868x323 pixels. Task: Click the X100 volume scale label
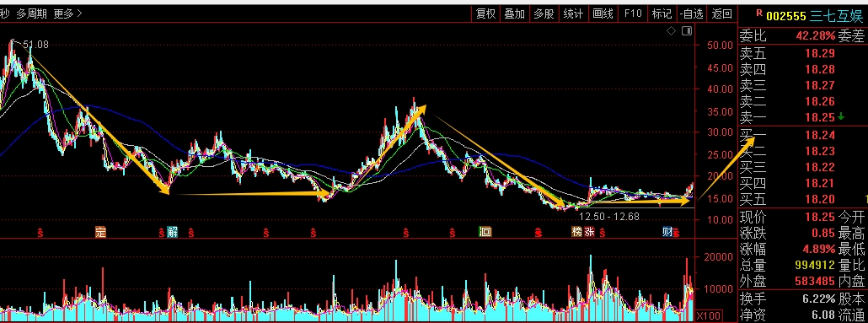(x=707, y=315)
